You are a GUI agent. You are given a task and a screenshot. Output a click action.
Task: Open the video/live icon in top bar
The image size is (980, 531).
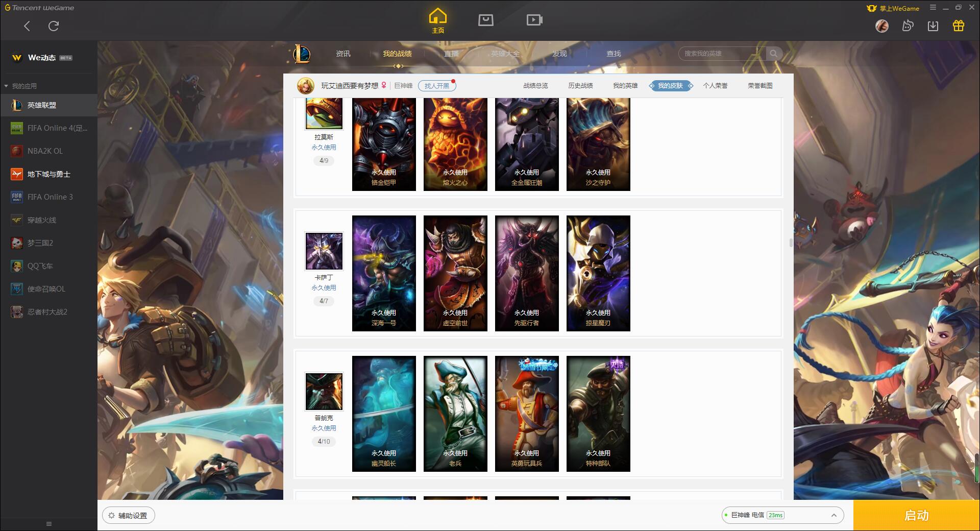point(534,20)
